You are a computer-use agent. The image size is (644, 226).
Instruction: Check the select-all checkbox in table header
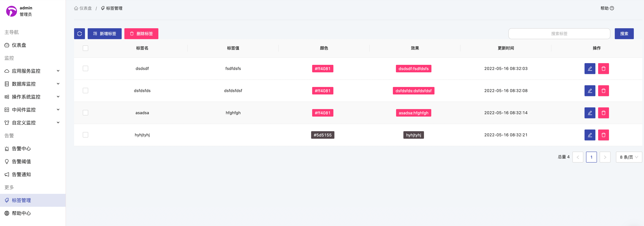85,48
